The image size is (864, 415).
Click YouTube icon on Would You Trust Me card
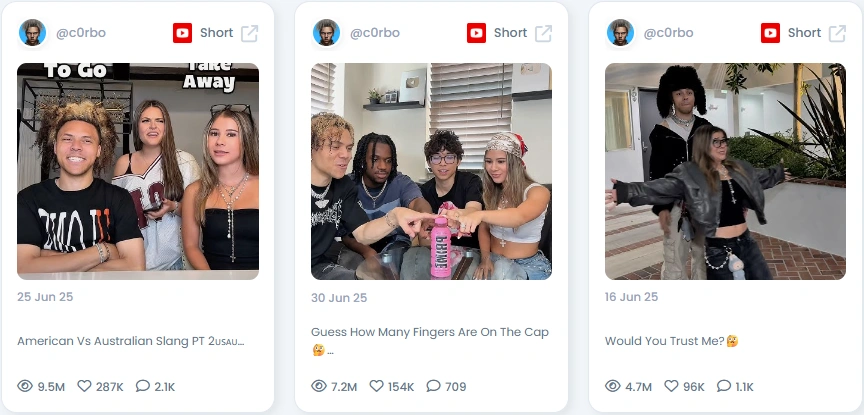(770, 33)
